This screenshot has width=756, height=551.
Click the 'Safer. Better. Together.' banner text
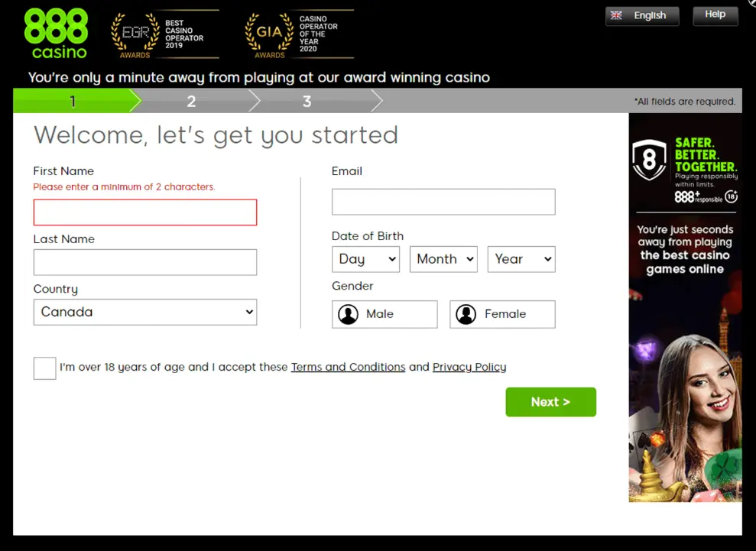click(x=706, y=154)
